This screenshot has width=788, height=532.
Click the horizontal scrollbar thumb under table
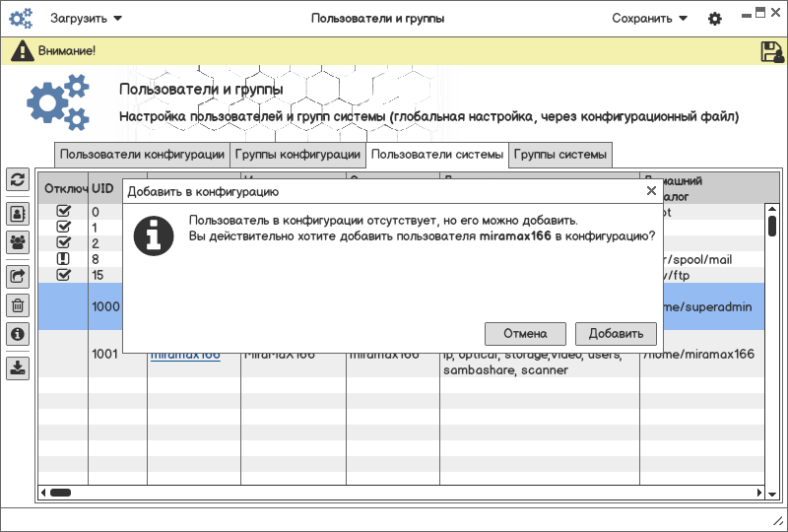pos(60,492)
